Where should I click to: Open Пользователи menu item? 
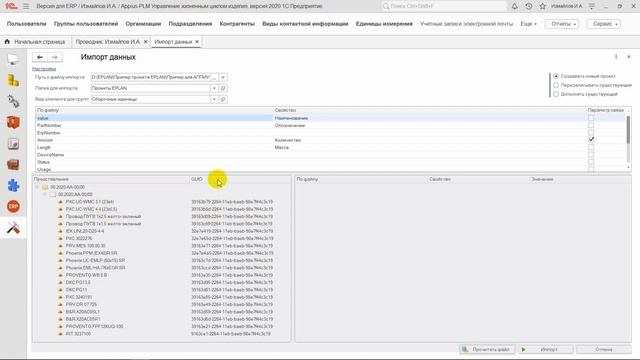coord(27,24)
